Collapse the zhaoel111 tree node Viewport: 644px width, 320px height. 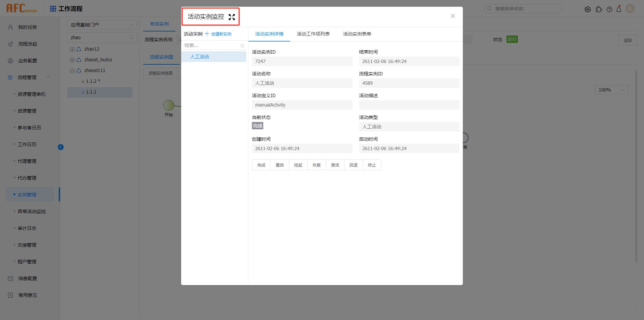click(72, 70)
